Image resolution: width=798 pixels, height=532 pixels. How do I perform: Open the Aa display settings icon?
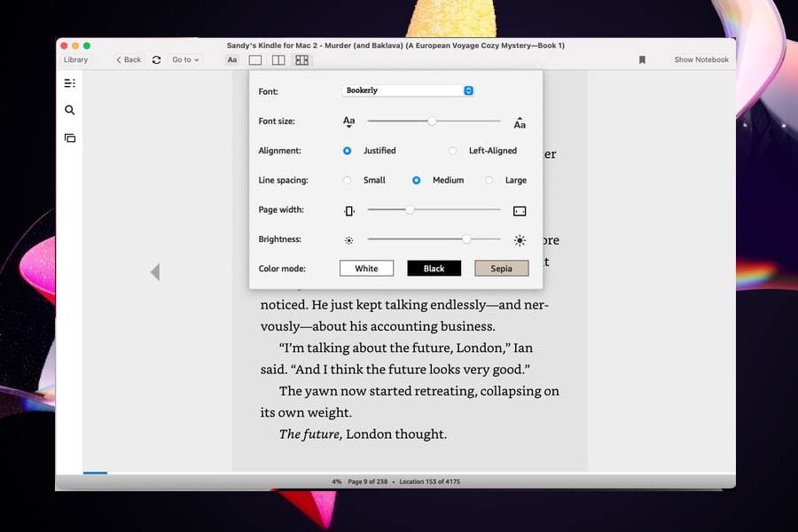click(x=231, y=59)
